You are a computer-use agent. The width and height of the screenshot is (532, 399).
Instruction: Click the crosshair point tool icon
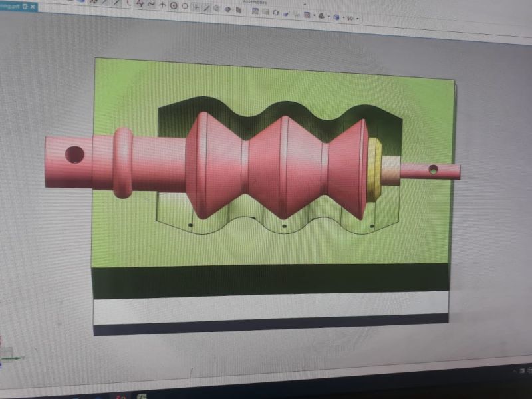point(196,7)
